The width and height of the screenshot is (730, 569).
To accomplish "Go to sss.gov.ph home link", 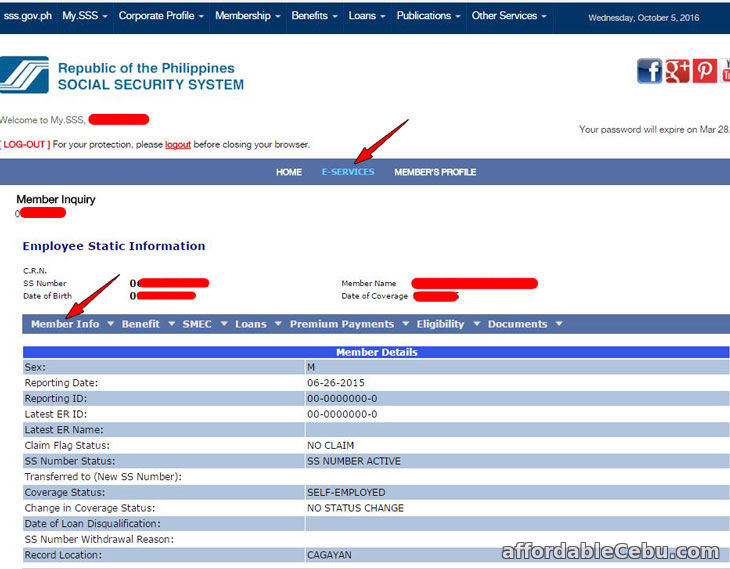I will [27, 16].
